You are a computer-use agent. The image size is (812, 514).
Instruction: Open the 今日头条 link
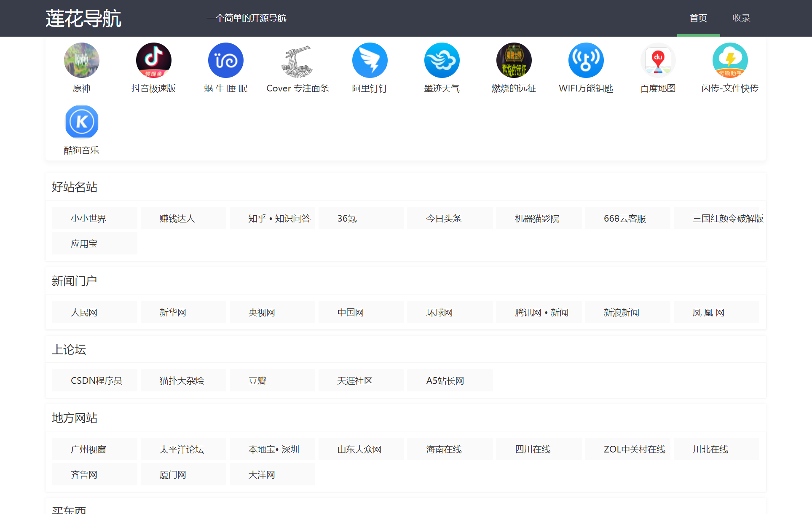coord(450,218)
